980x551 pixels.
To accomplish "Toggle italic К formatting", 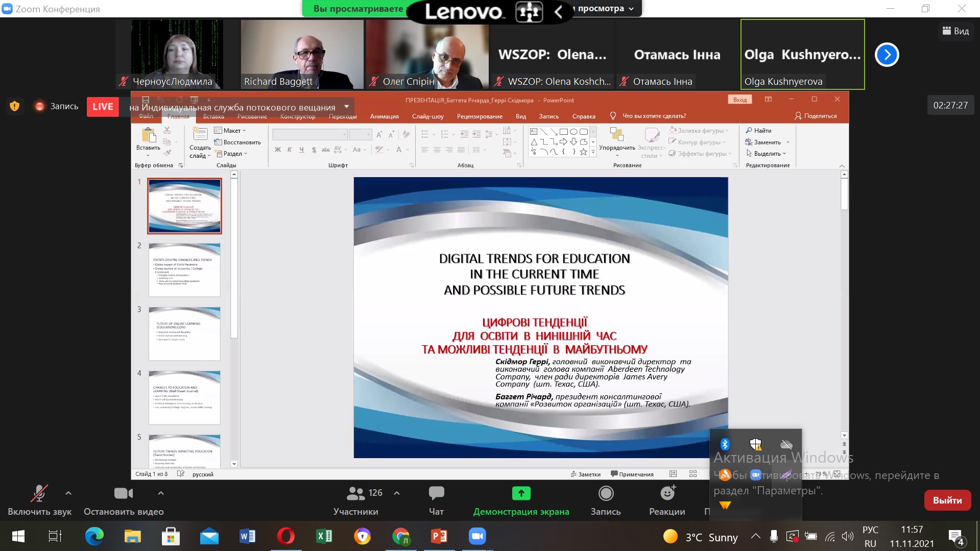I will pos(290,150).
